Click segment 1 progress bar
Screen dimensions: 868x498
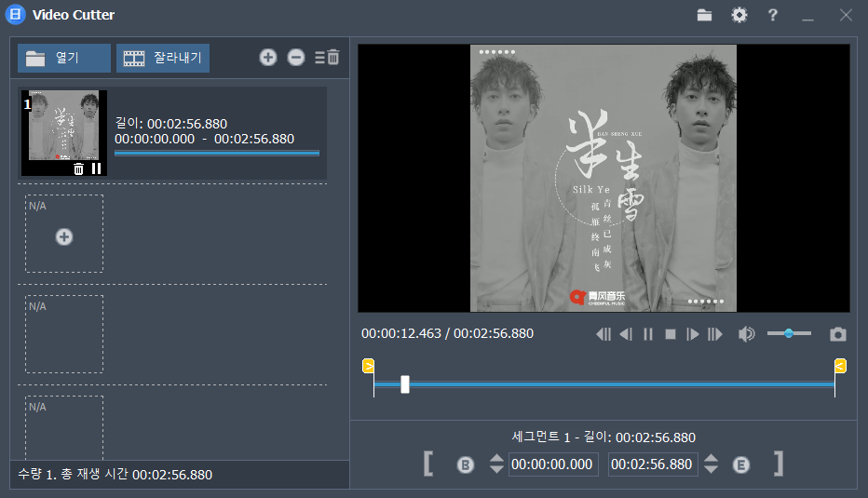217,154
